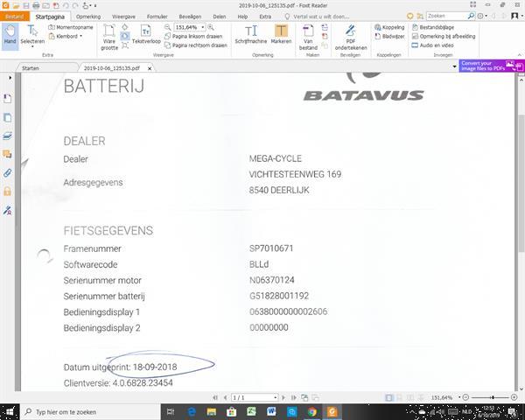Click the zoom in magnifier in ribbon
This screenshot has height=420, width=525.
tap(211, 27)
